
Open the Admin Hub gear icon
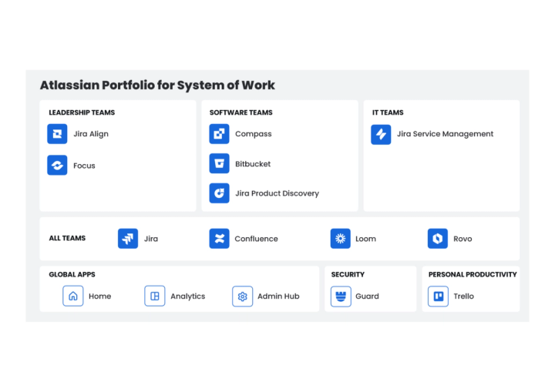243,297
